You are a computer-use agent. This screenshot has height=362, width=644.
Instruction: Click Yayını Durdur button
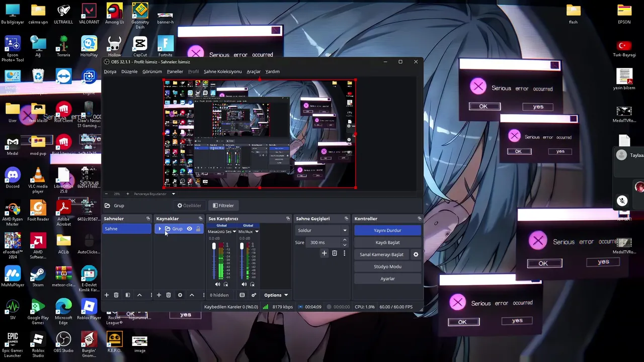coord(387,230)
